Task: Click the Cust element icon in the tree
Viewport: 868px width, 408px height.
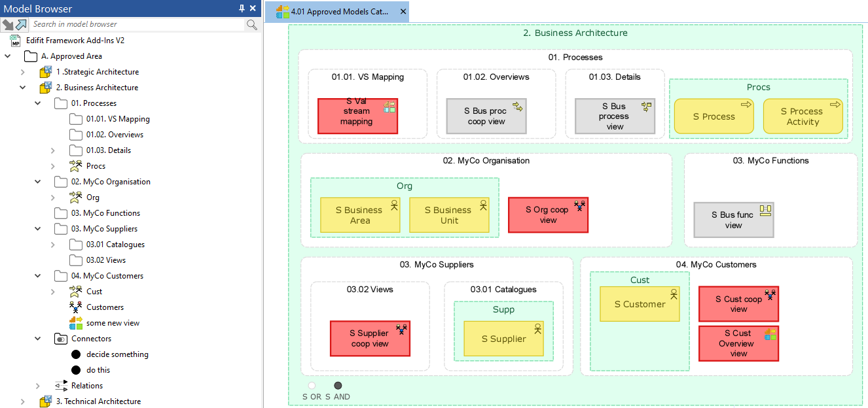Action: coord(75,292)
